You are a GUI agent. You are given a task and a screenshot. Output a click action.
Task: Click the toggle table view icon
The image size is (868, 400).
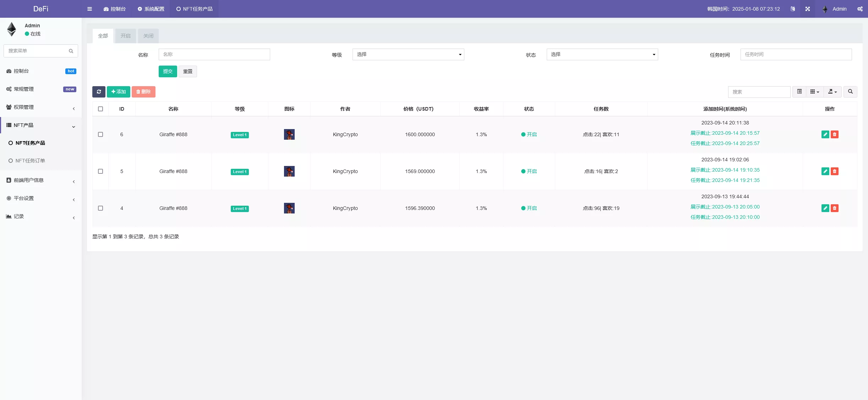coord(799,91)
